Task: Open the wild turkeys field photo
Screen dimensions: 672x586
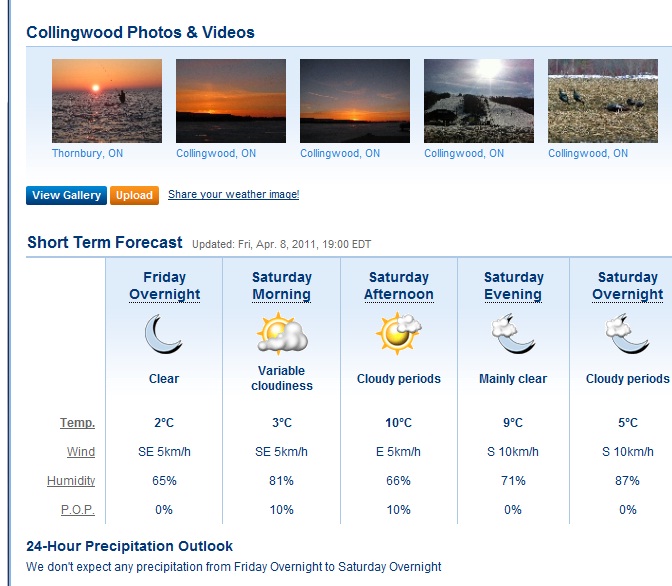Action: (x=603, y=101)
